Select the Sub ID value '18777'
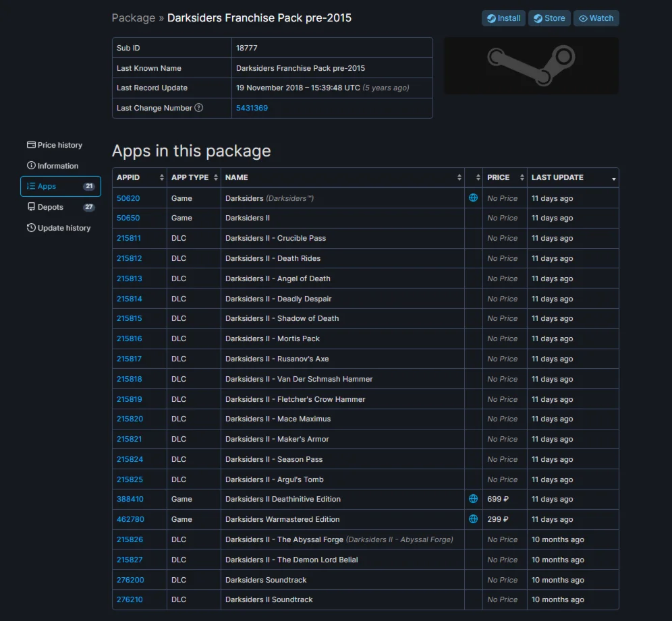The width and height of the screenshot is (672, 621). coord(247,48)
